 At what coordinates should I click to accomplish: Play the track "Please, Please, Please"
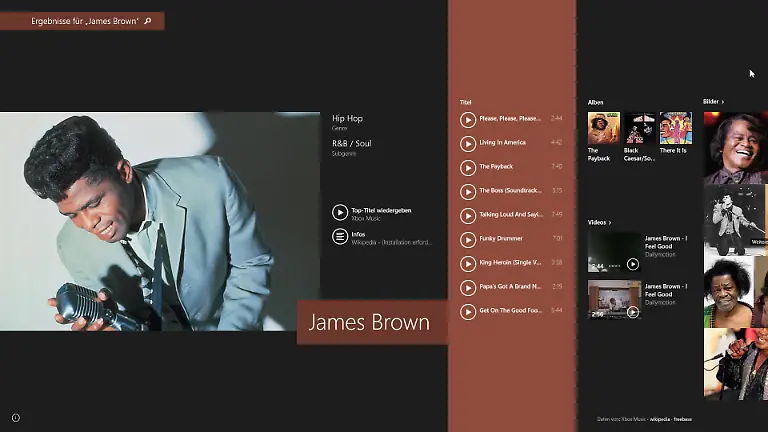(x=468, y=119)
